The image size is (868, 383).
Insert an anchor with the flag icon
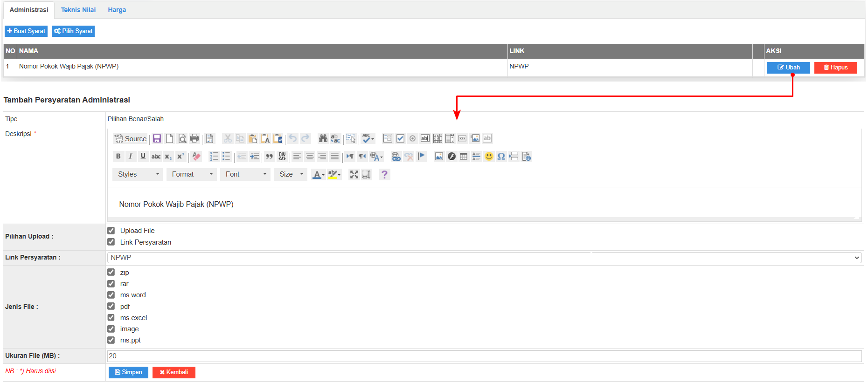[x=421, y=157]
